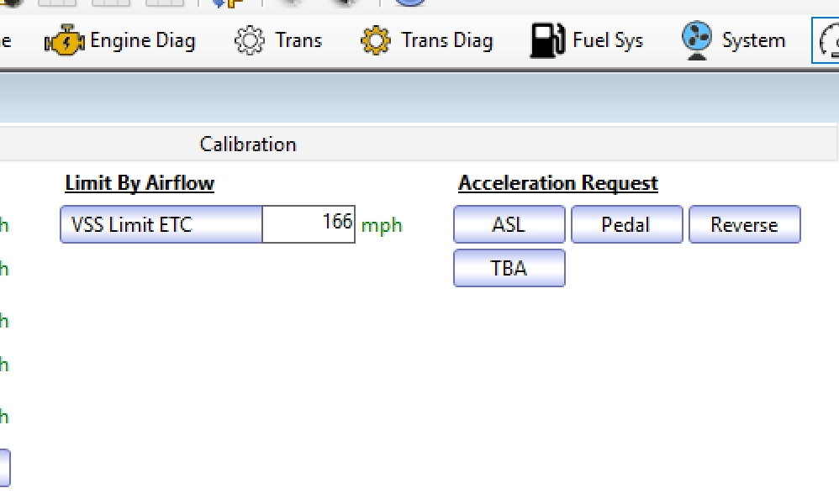Click the Limit By Airflow heading
The height and width of the screenshot is (504, 839).
click(140, 183)
